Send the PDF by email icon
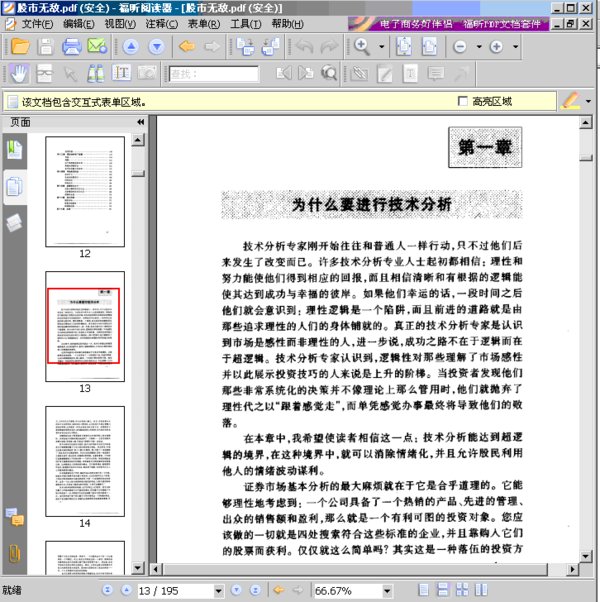 click(x=97, y=47)
